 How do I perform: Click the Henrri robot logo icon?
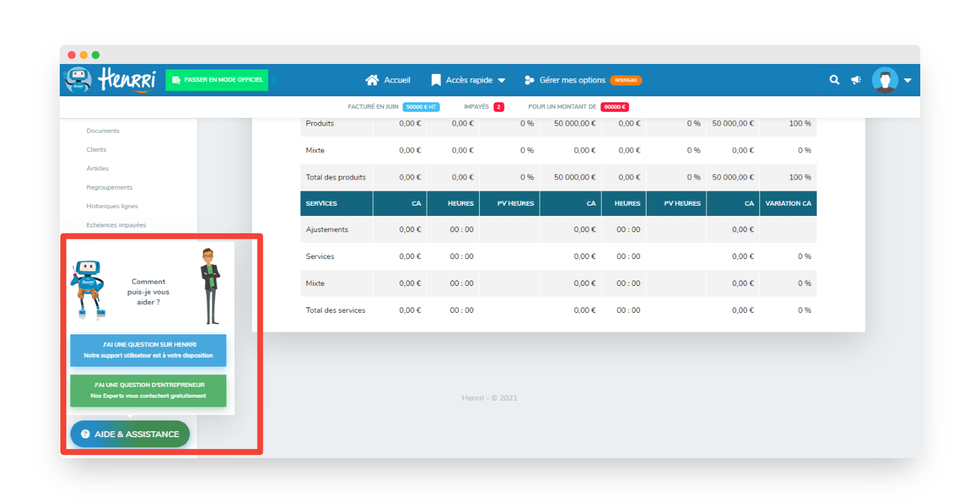point(78,80)
